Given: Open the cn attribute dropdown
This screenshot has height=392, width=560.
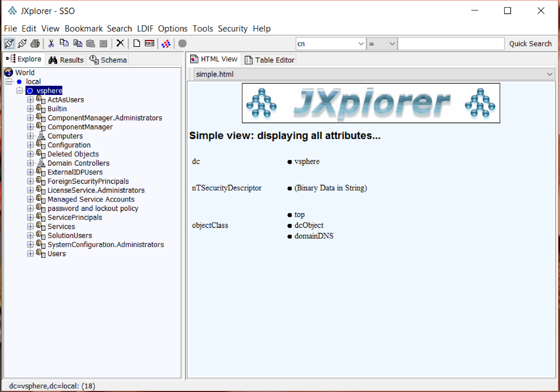Looking at the screenshot, I should click(x=361, y=44).
